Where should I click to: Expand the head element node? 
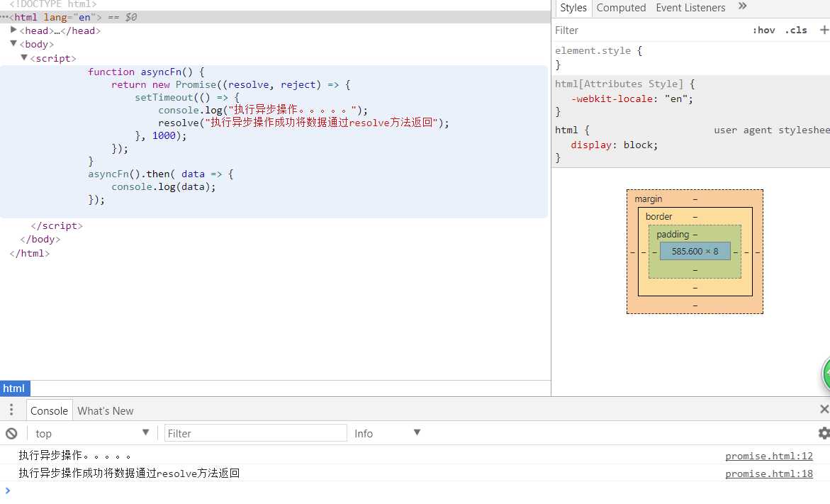(x=13, y=30)
